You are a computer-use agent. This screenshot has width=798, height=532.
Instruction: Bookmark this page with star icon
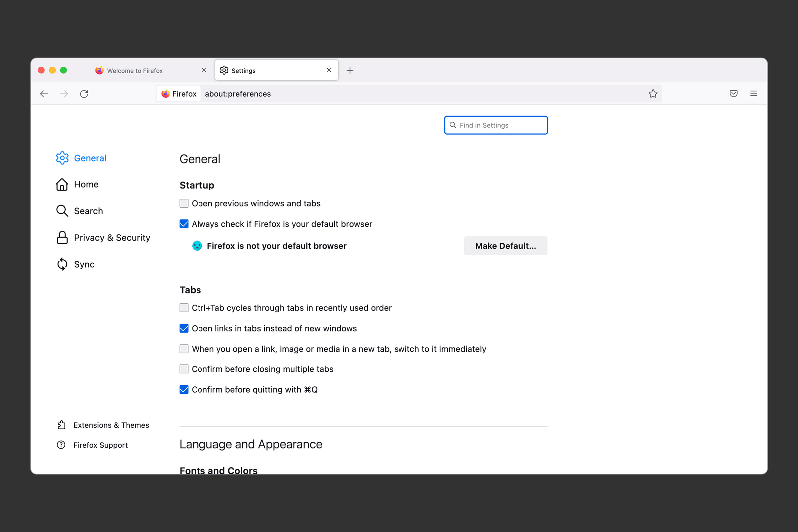(653, 94)
